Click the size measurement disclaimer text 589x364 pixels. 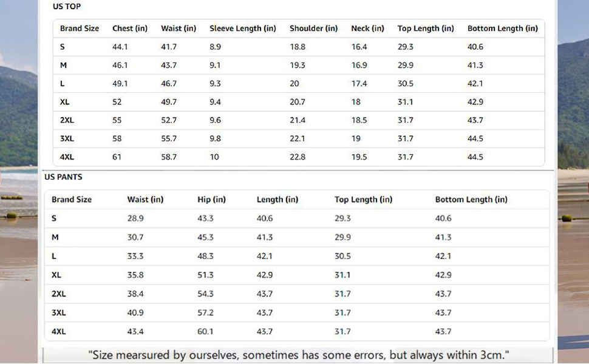[x=298, y=354]
